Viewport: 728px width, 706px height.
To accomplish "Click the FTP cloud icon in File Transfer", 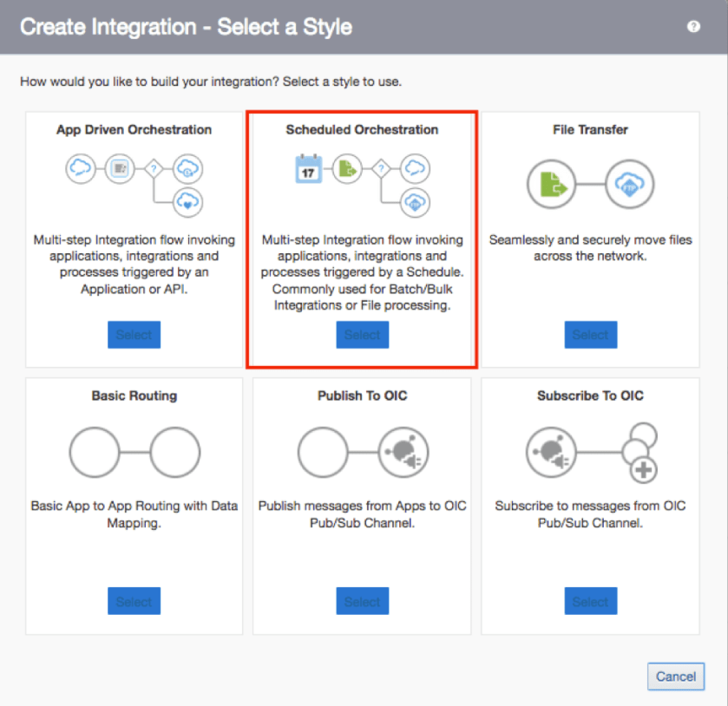I will tap(629, 185).
